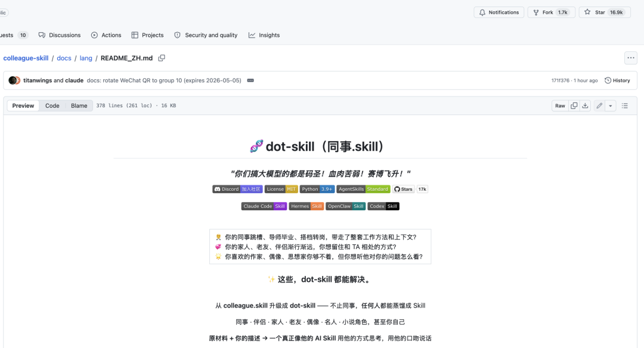The width and height of the screenshot is (644, 348).
Task: Click the 16.9k star count
Action: click(x=617, y=13)
